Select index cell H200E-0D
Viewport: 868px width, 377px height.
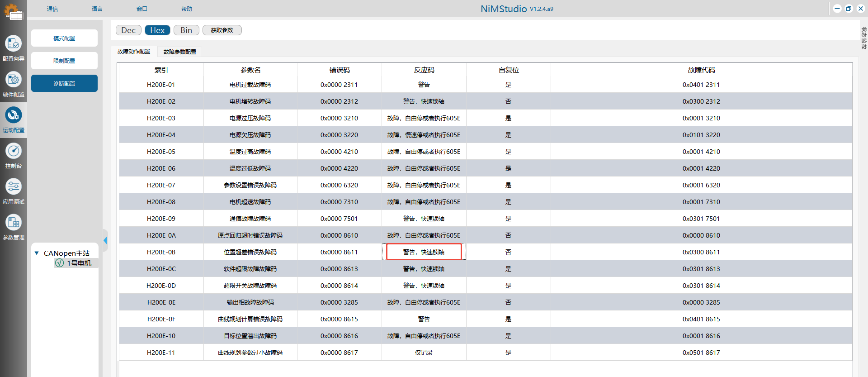pos(161,286)
